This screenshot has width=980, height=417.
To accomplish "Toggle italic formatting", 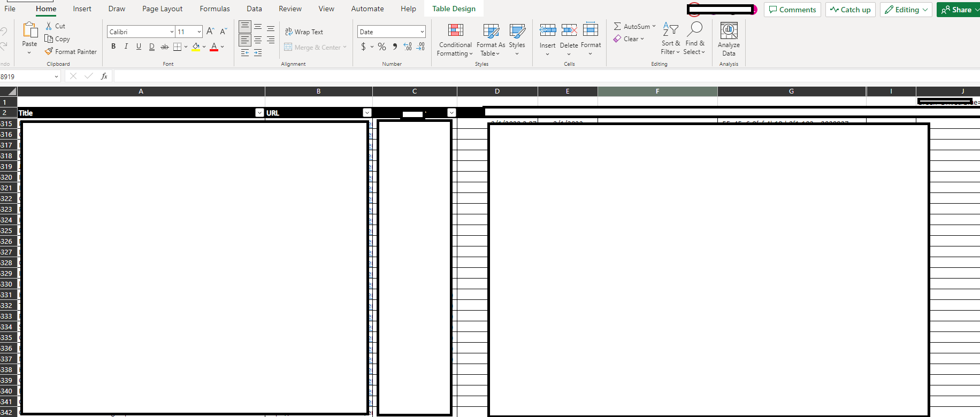I will [126, 47].
